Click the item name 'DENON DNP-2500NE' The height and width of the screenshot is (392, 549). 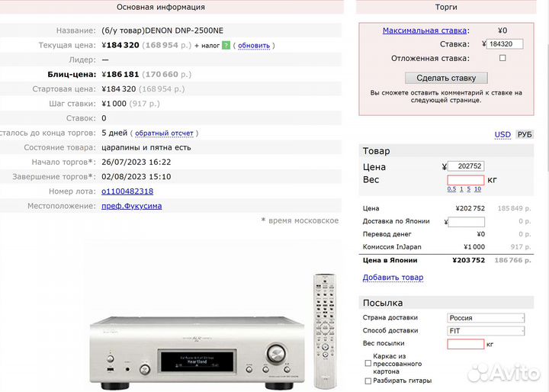(x=185, y=31)
